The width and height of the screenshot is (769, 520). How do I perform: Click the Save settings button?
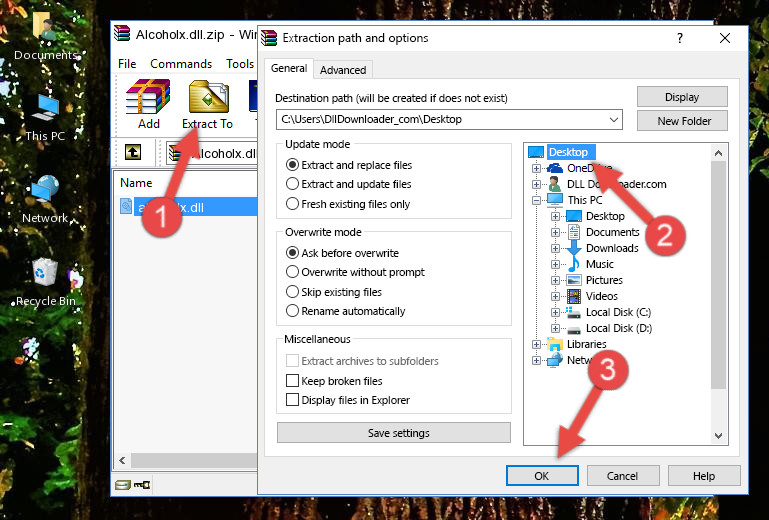[394, 433]
